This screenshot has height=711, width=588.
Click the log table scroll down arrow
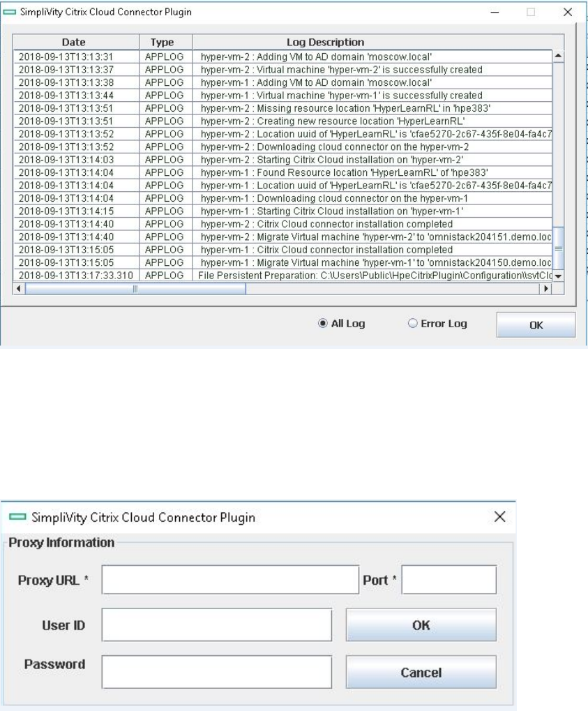point(558,276)
